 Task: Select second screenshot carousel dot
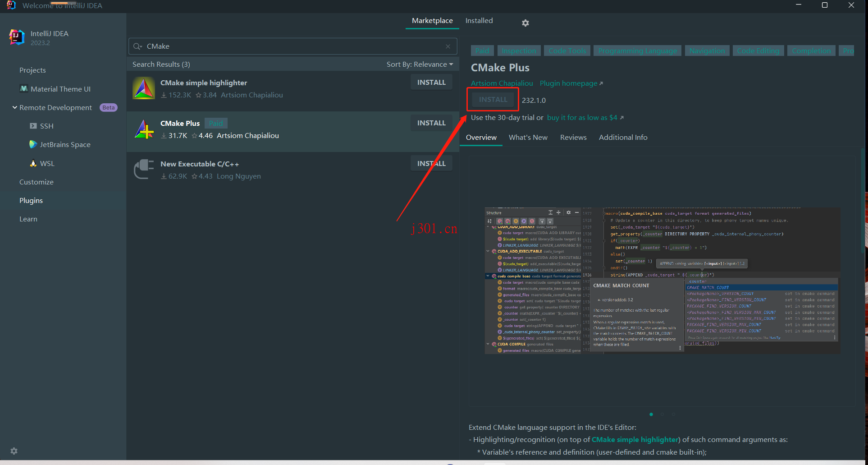(662, 414)
